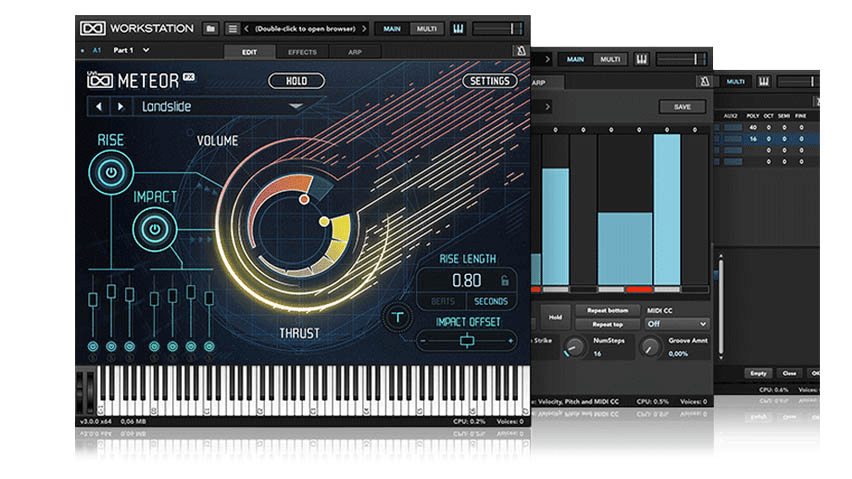Adjust the Impact Offset slider handle

tap(467, 341)
